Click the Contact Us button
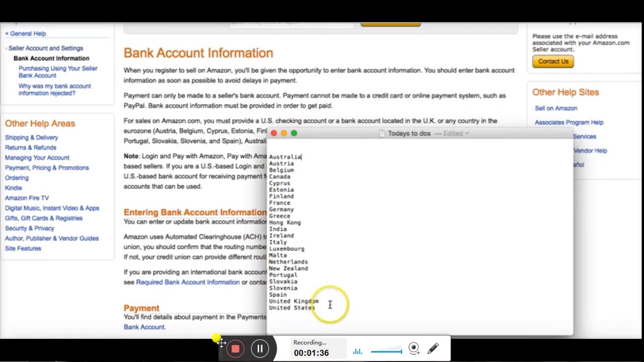The image size is (644, 362). 553,61
